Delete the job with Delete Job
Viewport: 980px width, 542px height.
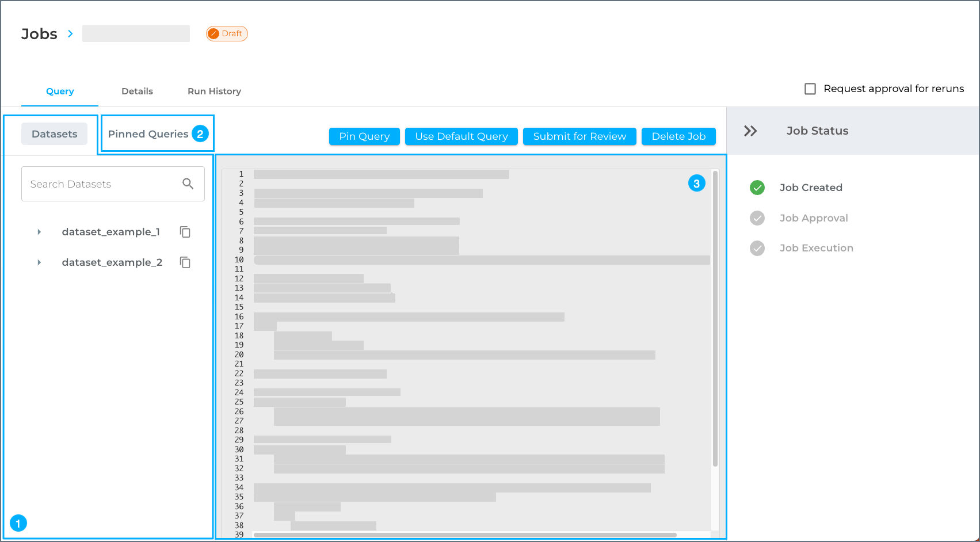pyautogui.click(x=678, y=136)
